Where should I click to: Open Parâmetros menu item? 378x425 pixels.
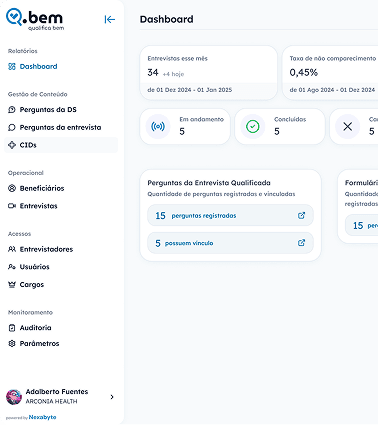(x=61, y=343)
